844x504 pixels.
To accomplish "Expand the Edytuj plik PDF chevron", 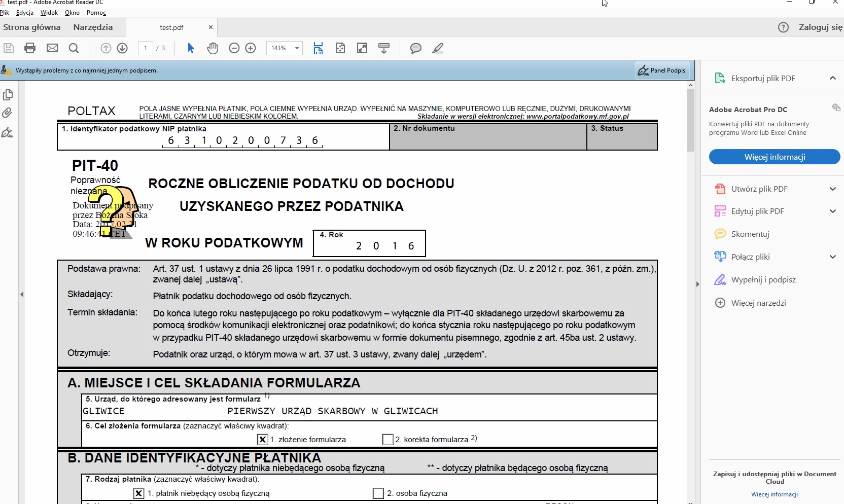I will pyautogui.click(x=832, y=211).
